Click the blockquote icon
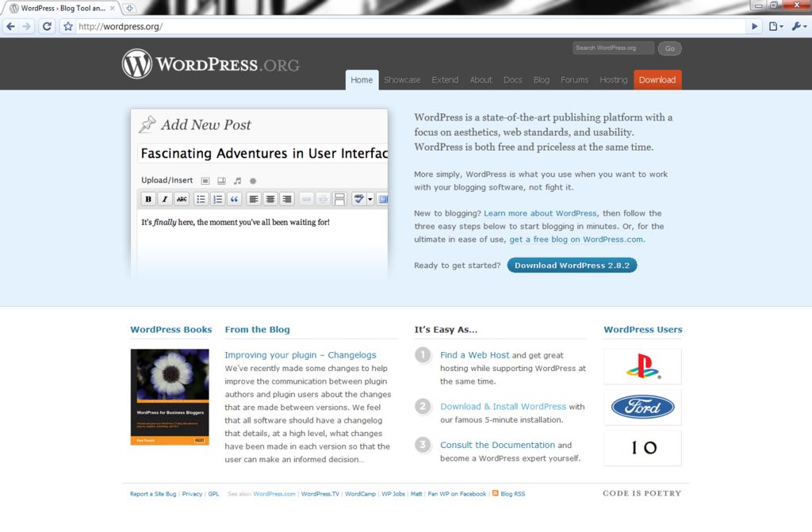Viewport: 812px width, 532px height. [x=235, y=199]
